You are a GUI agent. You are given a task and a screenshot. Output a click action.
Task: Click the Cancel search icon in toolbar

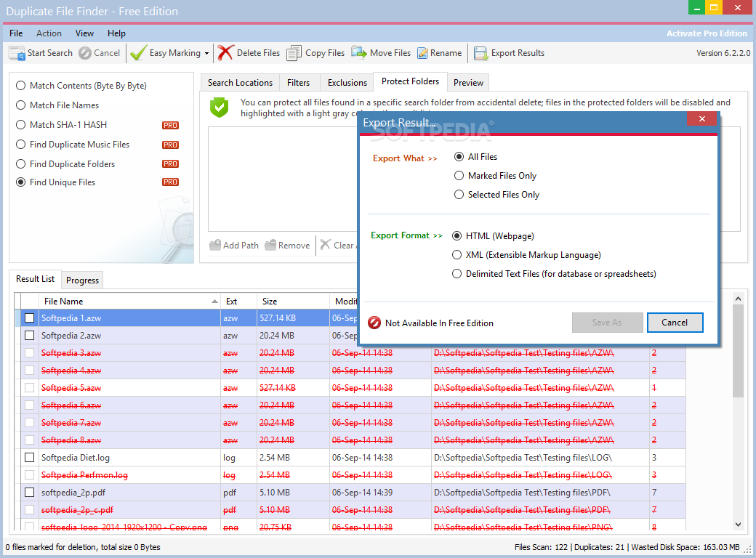point(85,53)
